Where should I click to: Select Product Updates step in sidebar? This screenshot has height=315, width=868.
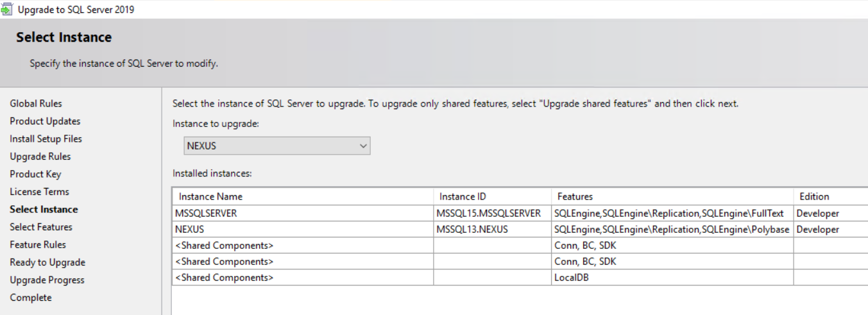(45, 121)
